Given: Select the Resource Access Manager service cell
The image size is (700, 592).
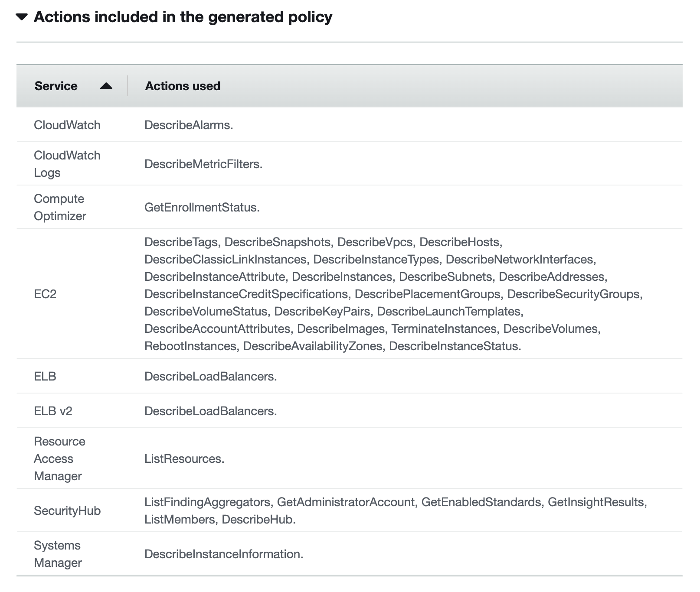Looking at the screenshot, I should 59,459.
